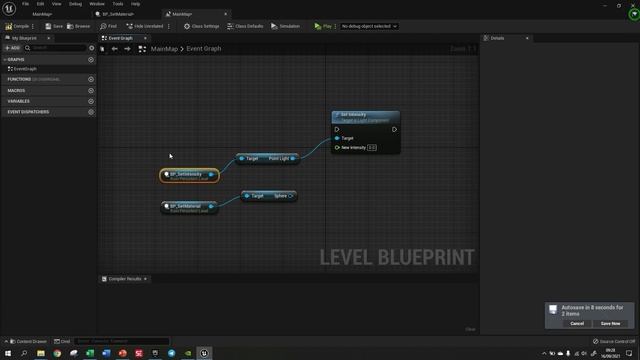Image resolution: width=640 pixels, height=360 pixels.
Task: Click the bookmark icon in graph toolbar
Action: (x=102, y=49)
